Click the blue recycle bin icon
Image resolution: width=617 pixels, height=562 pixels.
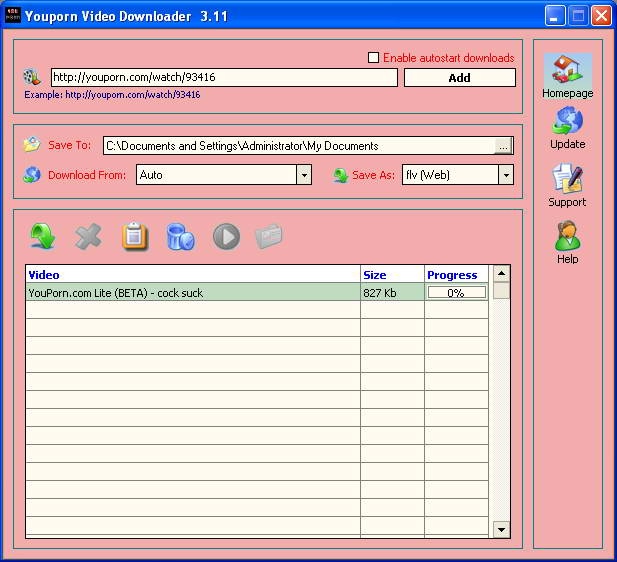coord(180,236)
